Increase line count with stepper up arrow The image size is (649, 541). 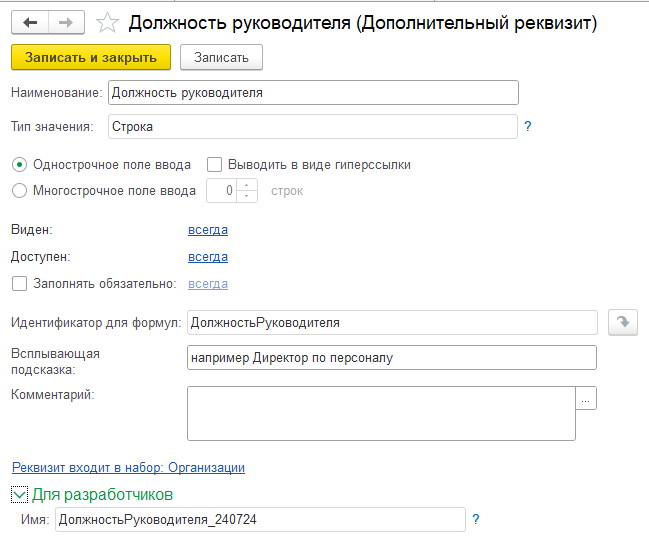(x=248, y=185)
